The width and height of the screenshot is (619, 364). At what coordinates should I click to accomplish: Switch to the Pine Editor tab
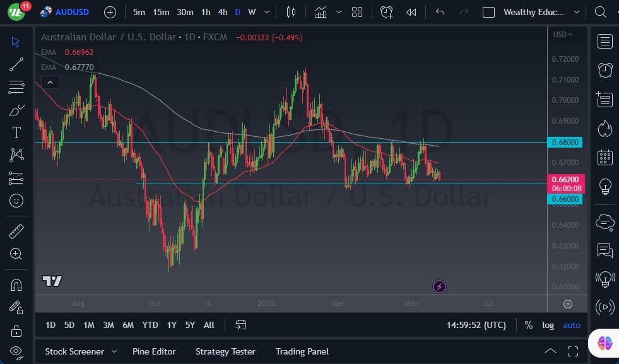point(154,351)
